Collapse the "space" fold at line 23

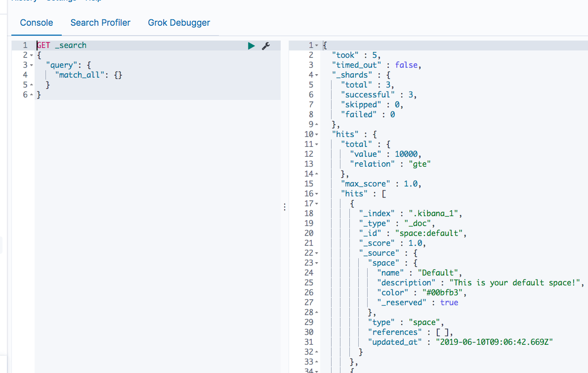click(x=317, y=263)
